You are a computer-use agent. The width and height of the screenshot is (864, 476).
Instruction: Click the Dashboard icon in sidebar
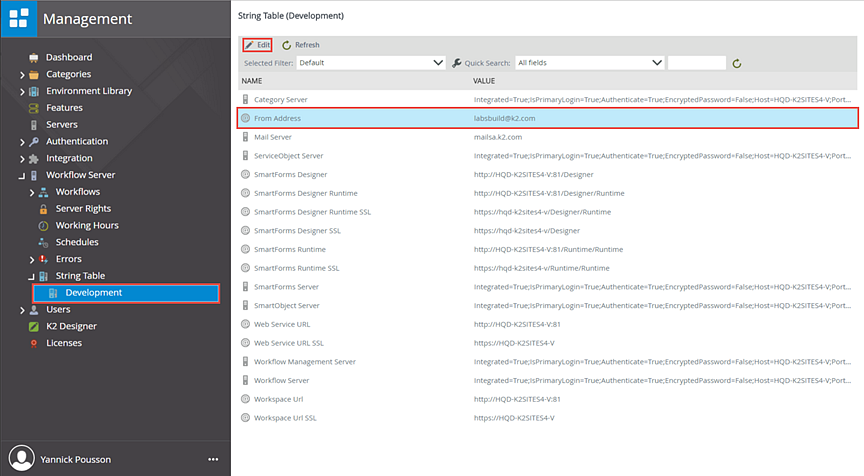coord(34,57)
